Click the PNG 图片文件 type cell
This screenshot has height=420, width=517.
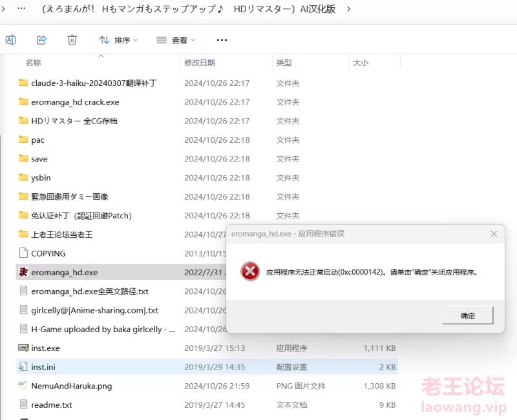click(301, 386)
